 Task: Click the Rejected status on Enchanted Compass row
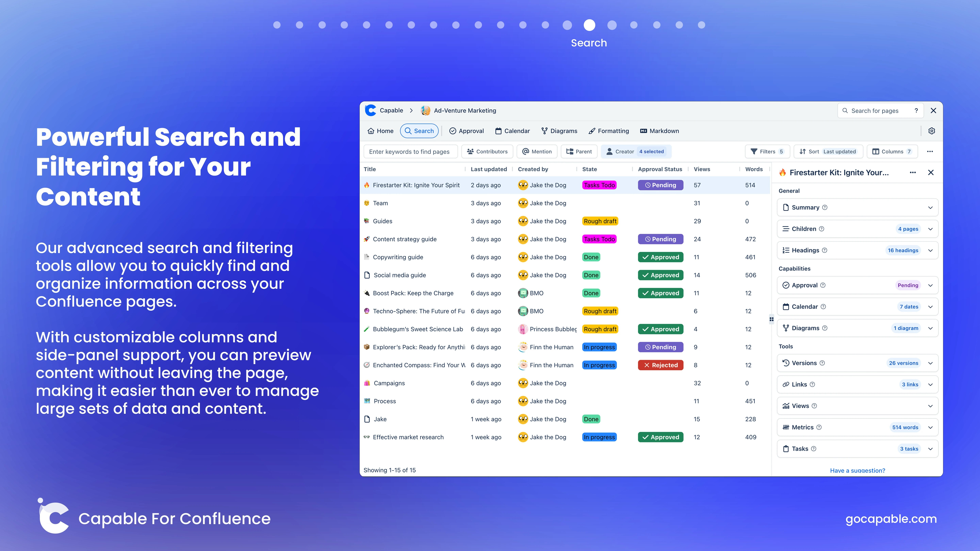pyautogui.click(x=661, y=365)
